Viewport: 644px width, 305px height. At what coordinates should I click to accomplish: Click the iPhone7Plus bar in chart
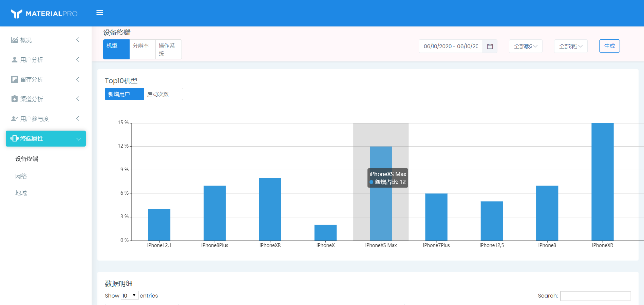(436, 217)
